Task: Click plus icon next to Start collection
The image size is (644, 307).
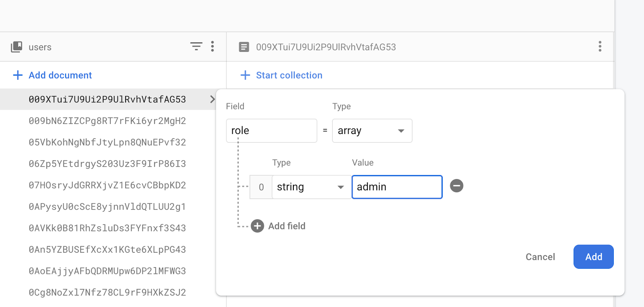Action: (245, 75)
